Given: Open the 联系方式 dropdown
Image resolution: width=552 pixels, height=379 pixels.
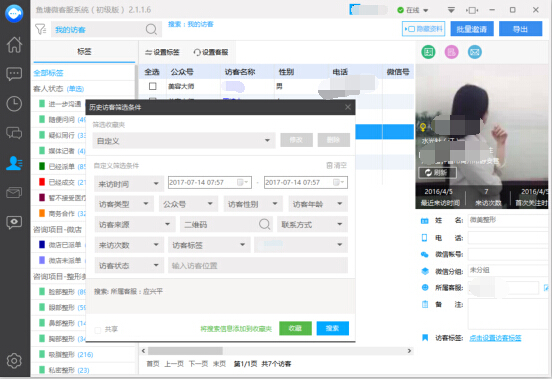Looking at the screenshot, I should pos(312,224).
